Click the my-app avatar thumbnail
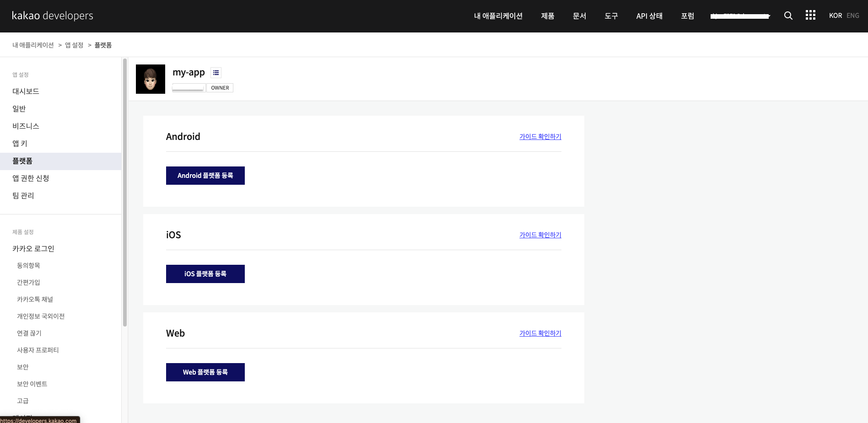The width and height of the screenshot is (868, 423). 151,79
